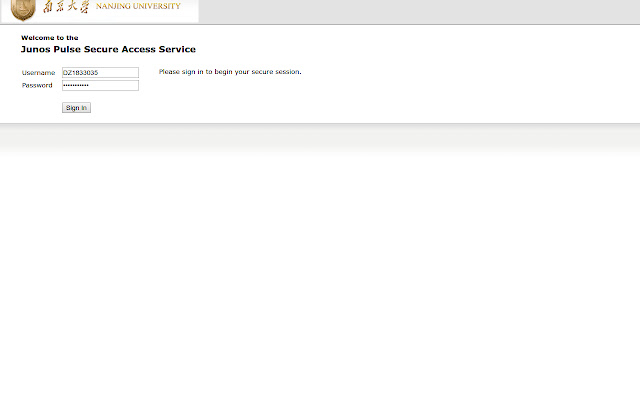Click the Nanjing University crest logo
640x400 pixels.
23,10
